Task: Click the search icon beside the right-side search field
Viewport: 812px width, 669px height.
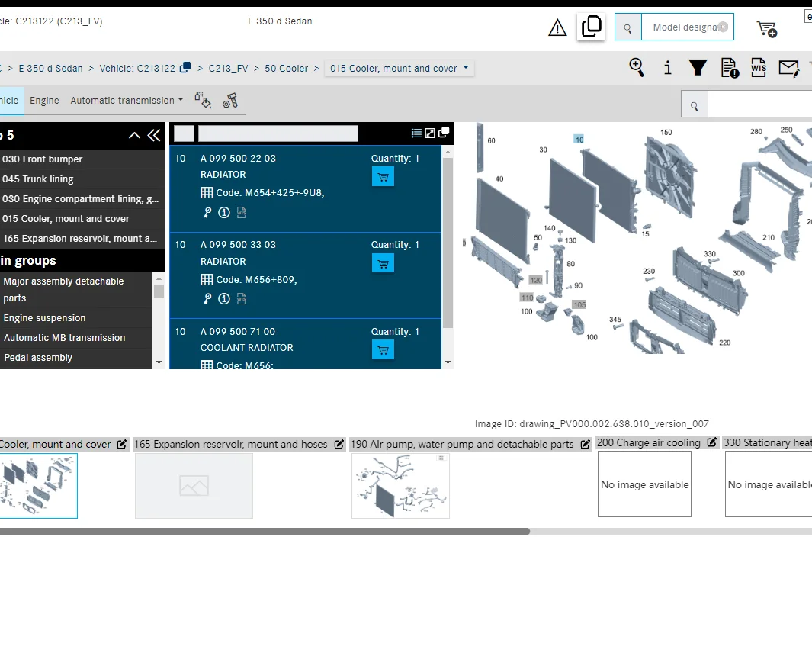Action: click(x=694, y=106)
